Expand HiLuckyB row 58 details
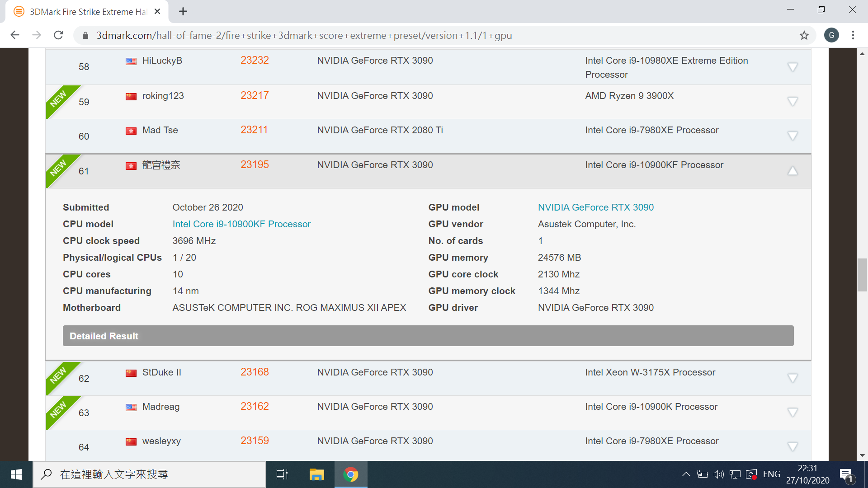 point(792,67)
